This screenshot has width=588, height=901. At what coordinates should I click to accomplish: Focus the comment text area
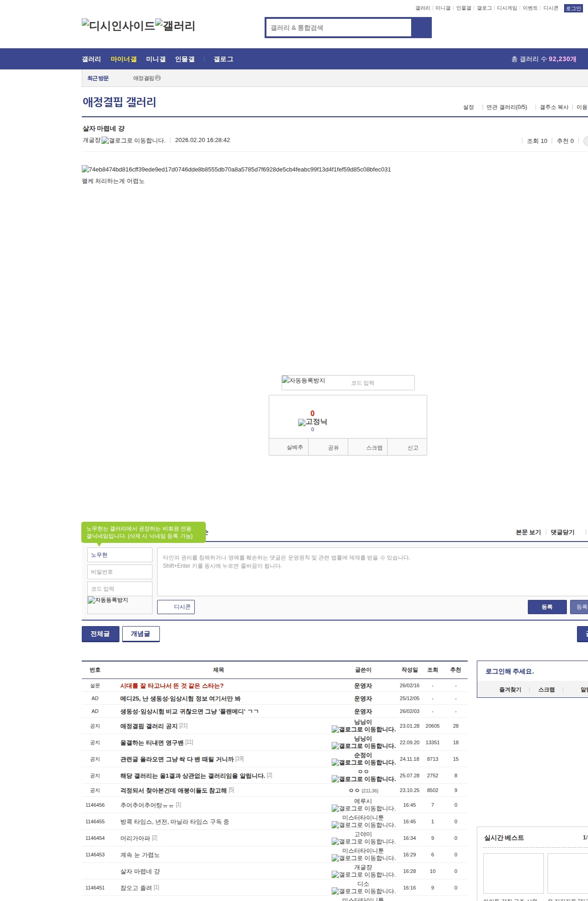point(373,572)
